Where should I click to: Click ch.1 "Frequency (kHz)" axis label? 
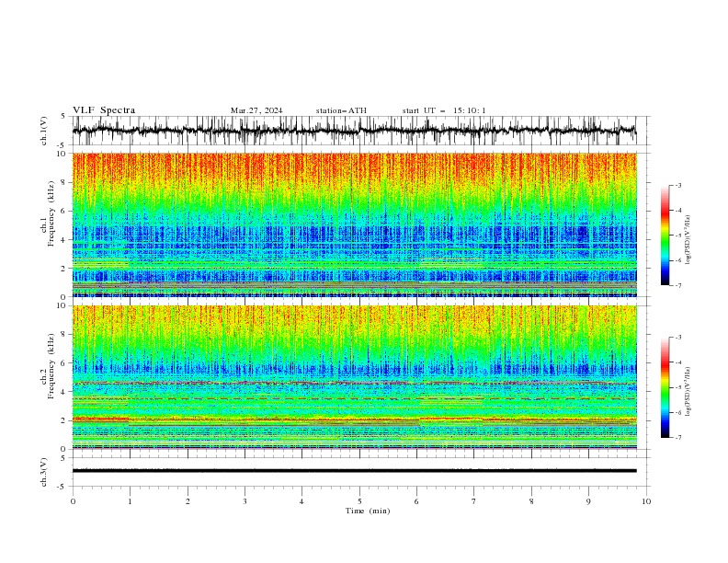[51, 213]
